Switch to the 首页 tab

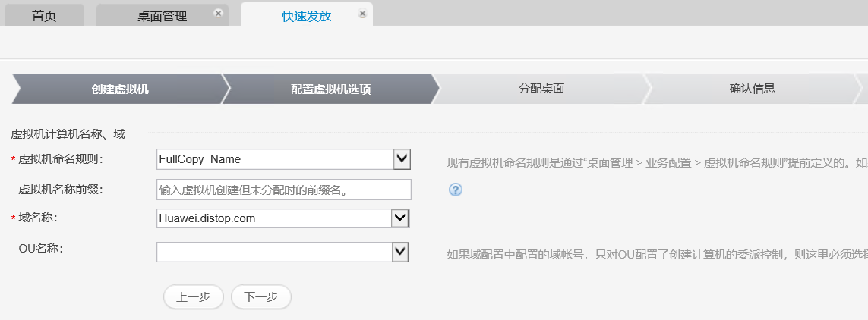tap(44, 16)
